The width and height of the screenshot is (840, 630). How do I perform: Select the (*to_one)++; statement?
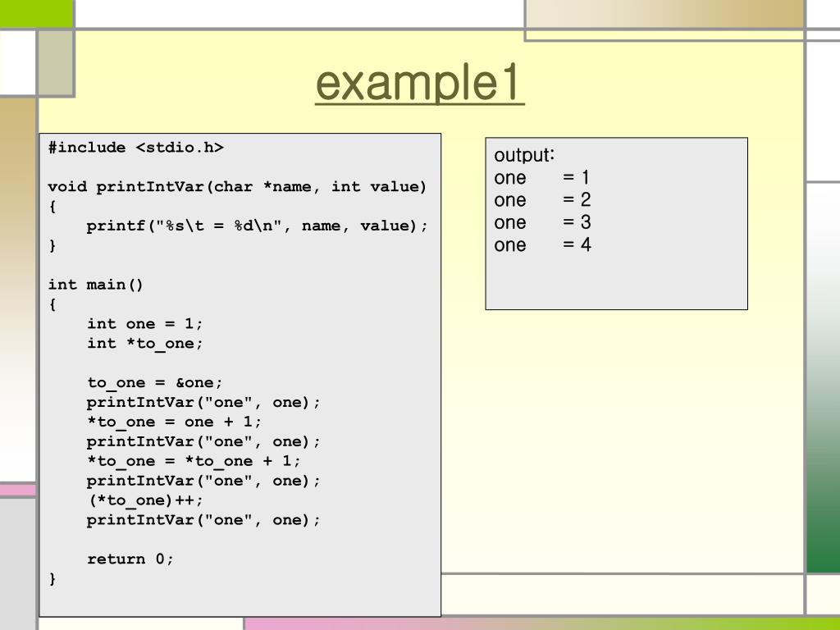point(145,500)
